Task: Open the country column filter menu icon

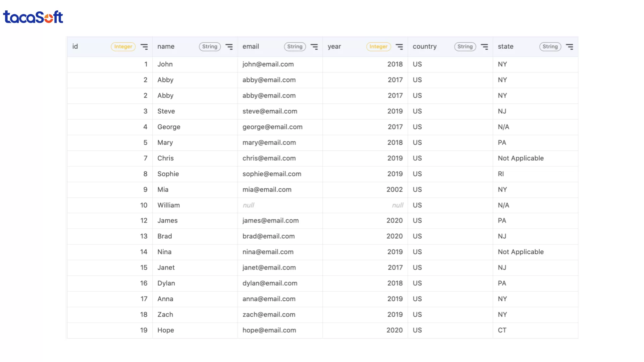Action: tap(485, 47)
